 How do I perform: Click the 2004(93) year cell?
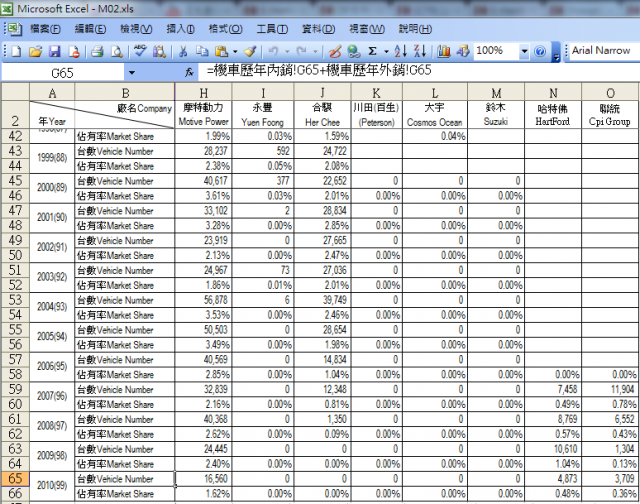(52, 307)
